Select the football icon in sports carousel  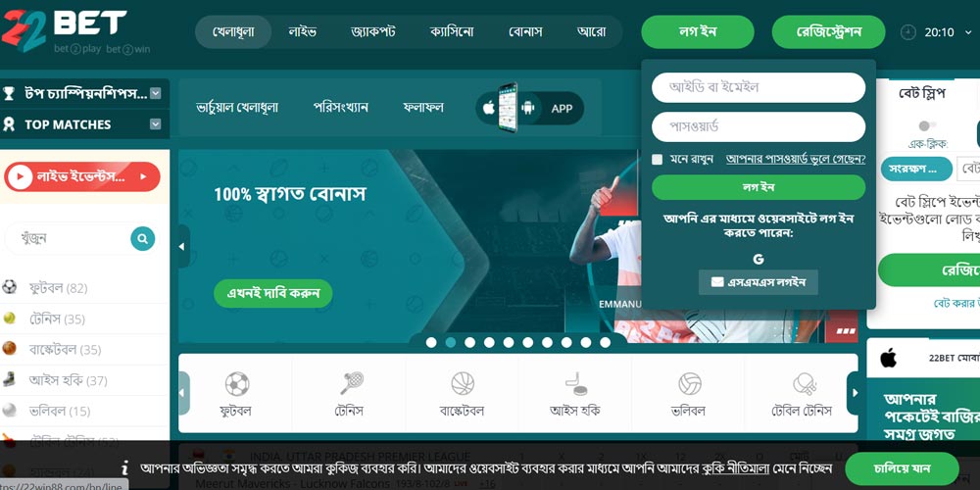[x=236, y=384]
